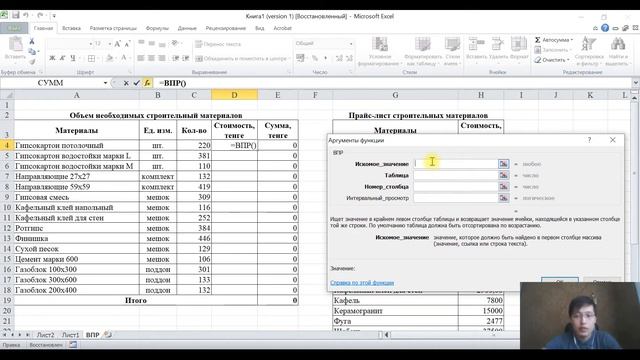Toggle bold Ж formatting
Viewport: 640px width, 360px height.
click(x=52, y=58)
